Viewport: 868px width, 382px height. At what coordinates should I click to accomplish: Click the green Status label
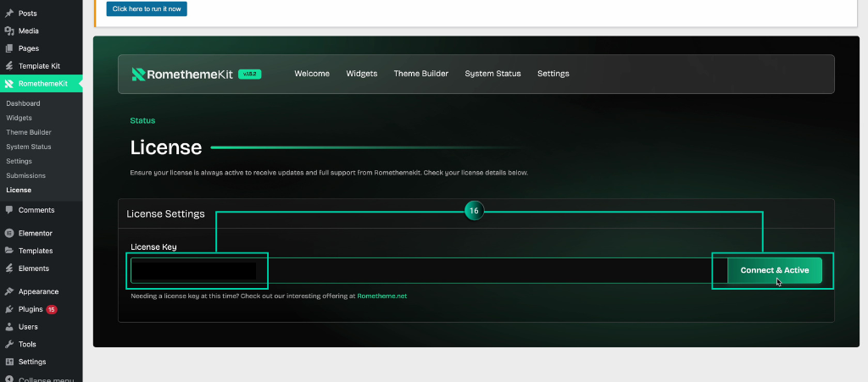pyautogui.click(x=142, y=120)
